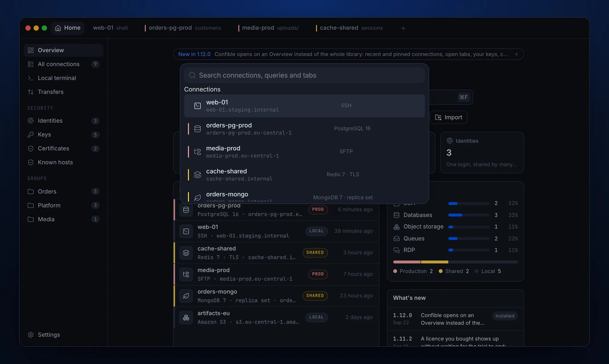
Task: Click the arrow on New in 1.12.0 banner
Action: click(516, 54)
